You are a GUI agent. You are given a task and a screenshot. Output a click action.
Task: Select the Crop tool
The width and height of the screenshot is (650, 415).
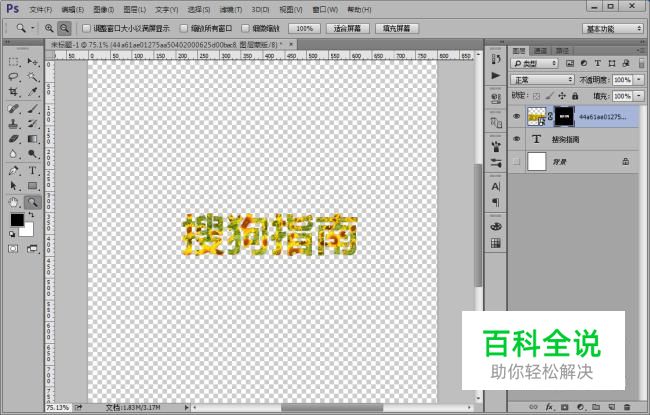click(13, 92)
